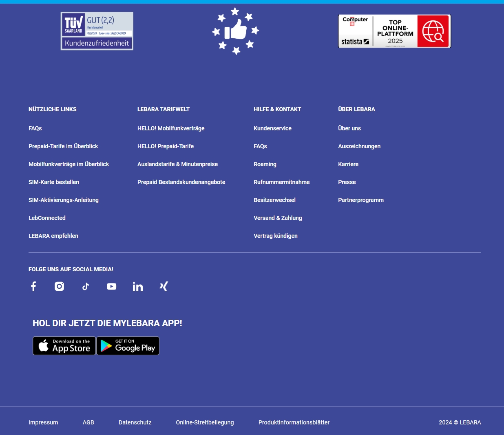The width and height of the screenshot is (504, 435).
Task: Open AGB in bottom bar
Action: coord(88,422)
